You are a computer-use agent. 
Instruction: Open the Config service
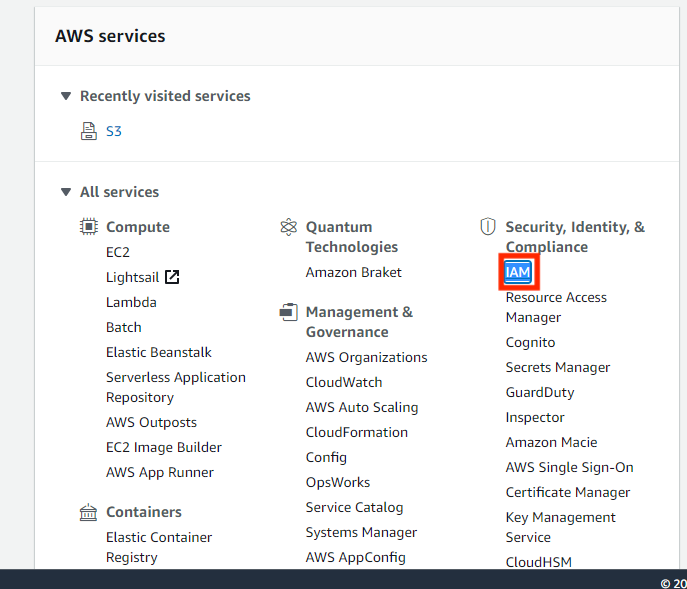click(x=326, y=457)
